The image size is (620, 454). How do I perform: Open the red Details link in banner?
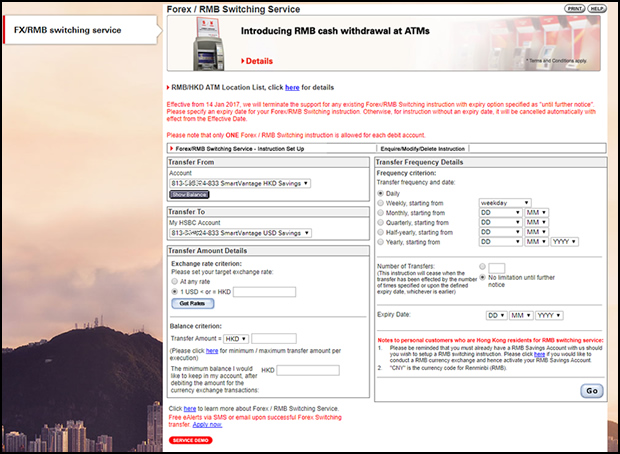click(x=258, y=61)
